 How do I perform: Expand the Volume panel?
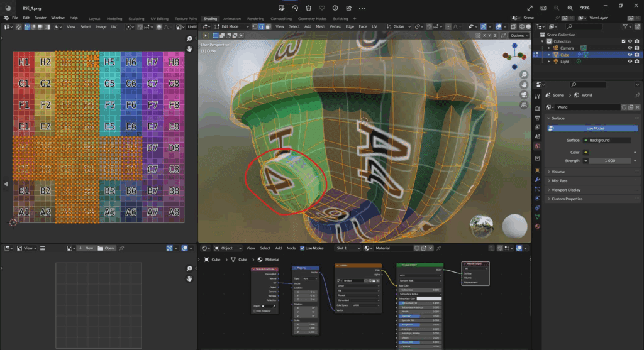pyautogui.click(x=592, y=172)
